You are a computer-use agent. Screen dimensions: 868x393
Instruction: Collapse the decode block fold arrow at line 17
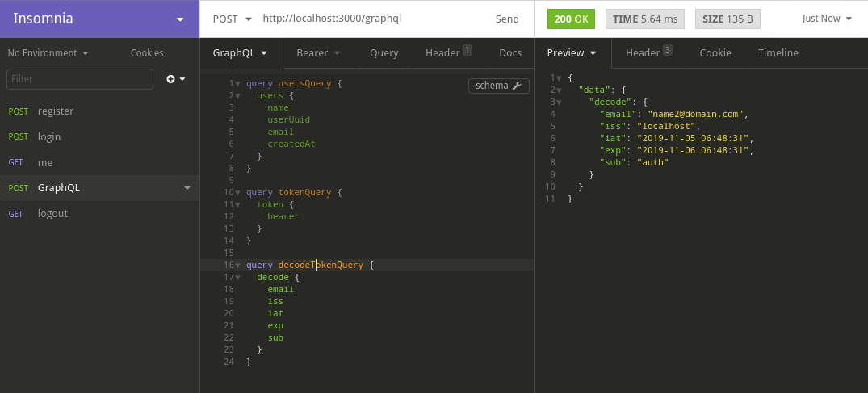click(x=237, y=278)
